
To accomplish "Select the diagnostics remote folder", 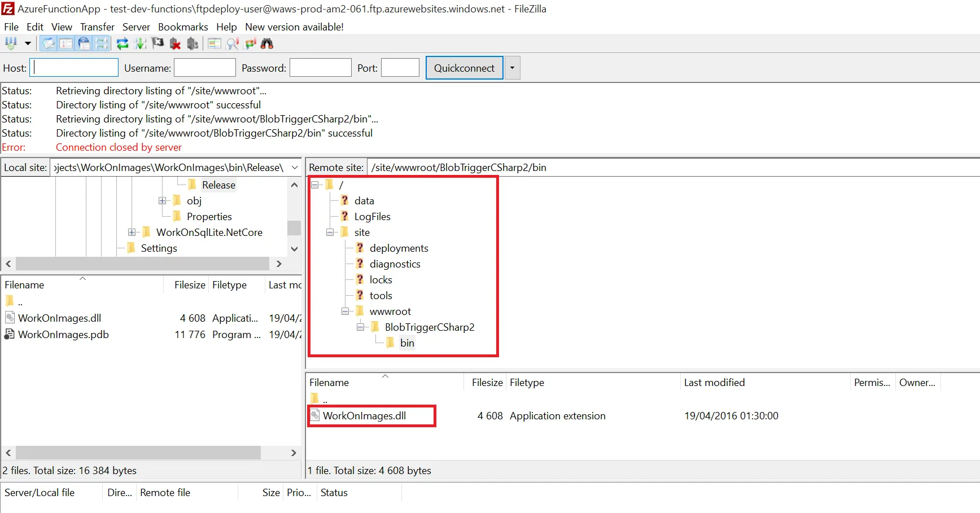I will pyautogui.click(x=395, y=264).
